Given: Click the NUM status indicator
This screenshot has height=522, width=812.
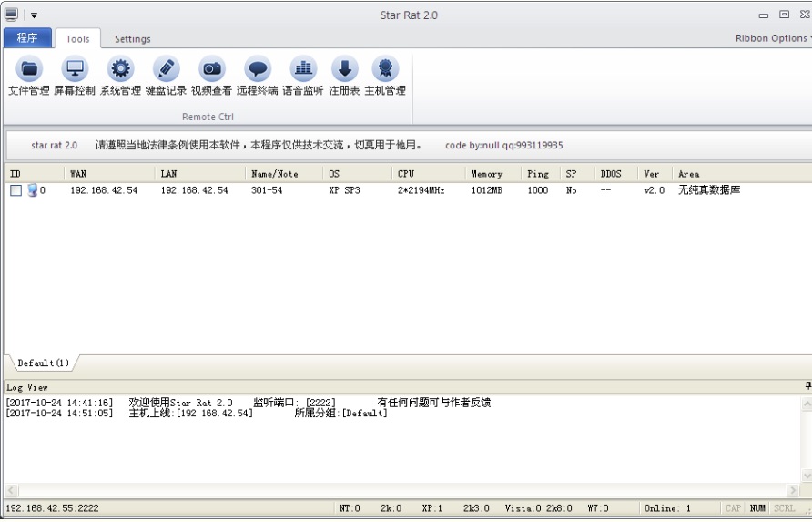Looking at the screenshot, I should 757,508.
